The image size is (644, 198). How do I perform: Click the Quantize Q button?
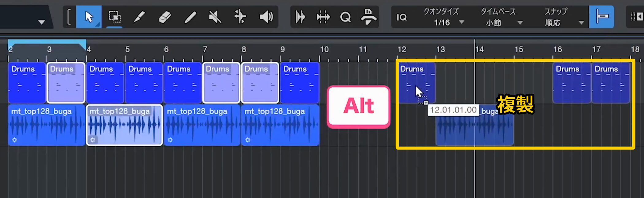(345, 17)
